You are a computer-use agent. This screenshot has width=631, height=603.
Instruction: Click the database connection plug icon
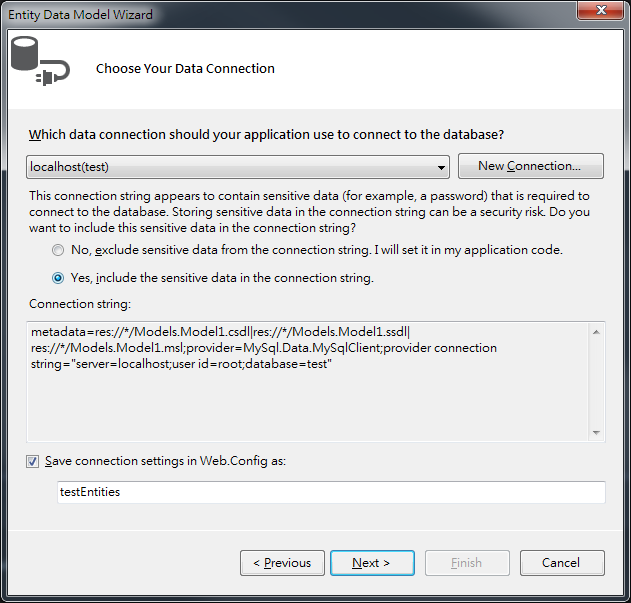tap(40, 60)
